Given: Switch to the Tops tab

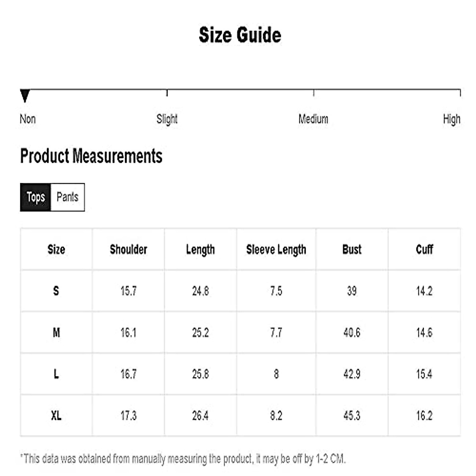Looking at the screenshot, I should (x=35, y=197).
